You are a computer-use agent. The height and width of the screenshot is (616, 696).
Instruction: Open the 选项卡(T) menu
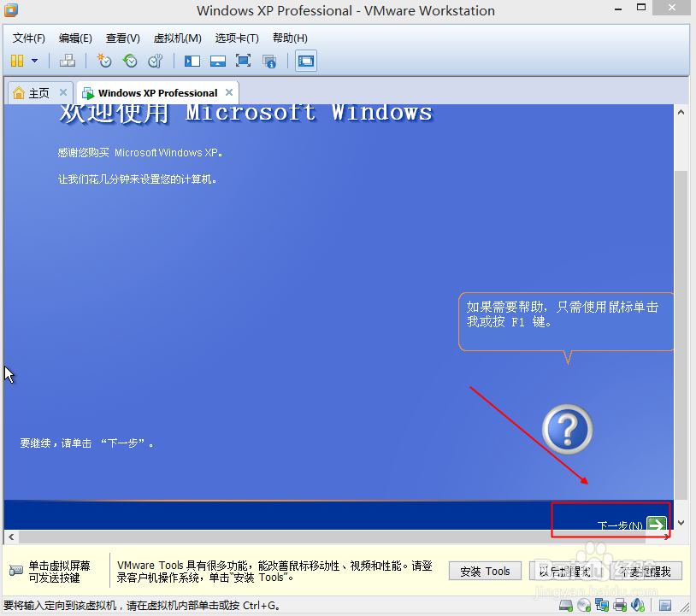[237, 38]
